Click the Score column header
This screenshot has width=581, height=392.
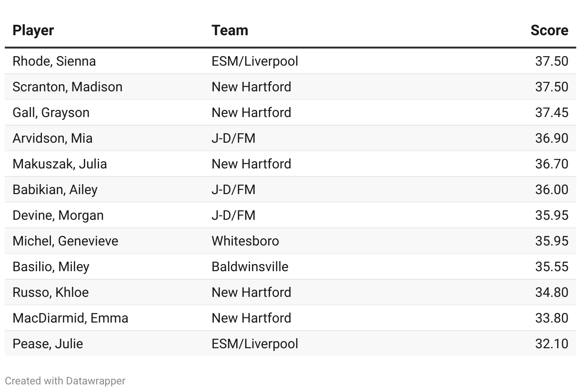click(x=549, y=30)
